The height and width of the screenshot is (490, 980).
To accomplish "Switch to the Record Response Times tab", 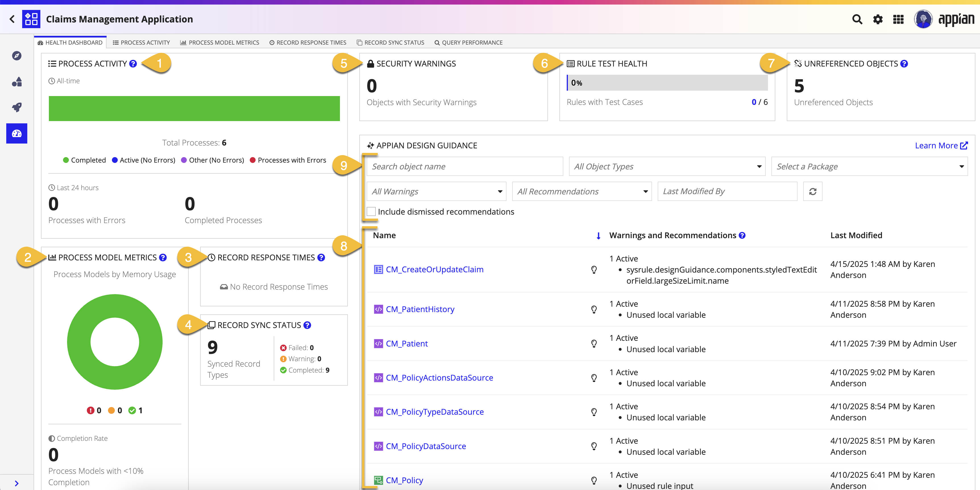I will point(308,43).
